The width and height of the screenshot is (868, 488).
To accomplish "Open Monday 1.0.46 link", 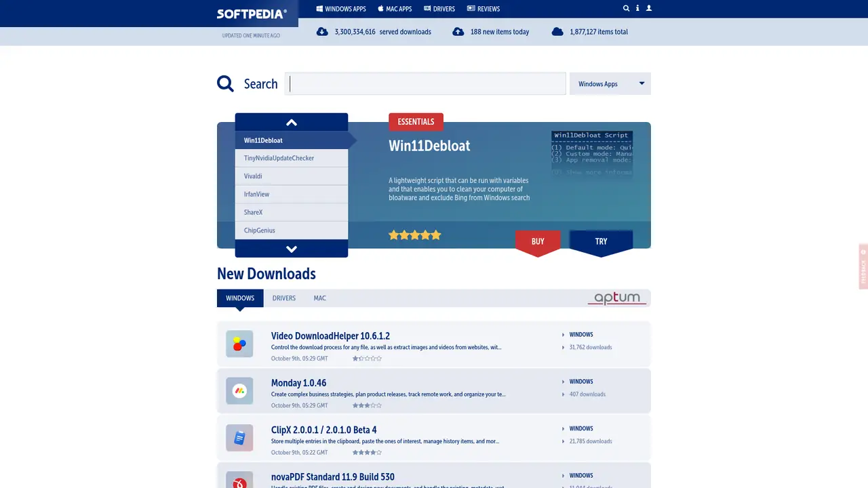I will [x=298, y=382].
